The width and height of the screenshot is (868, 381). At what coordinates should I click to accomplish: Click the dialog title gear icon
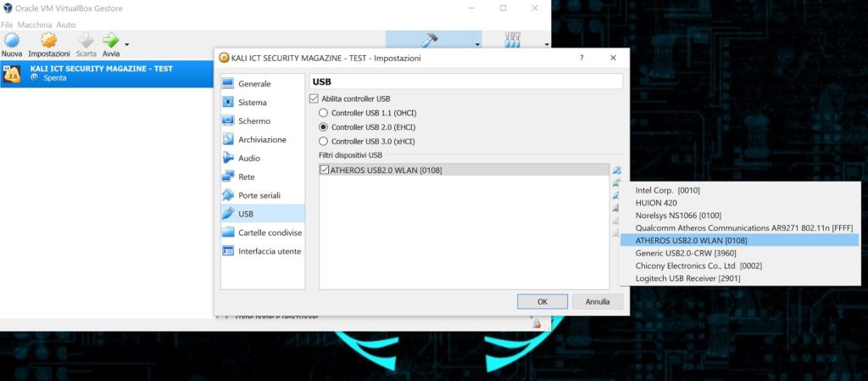(x=224, y=58)
